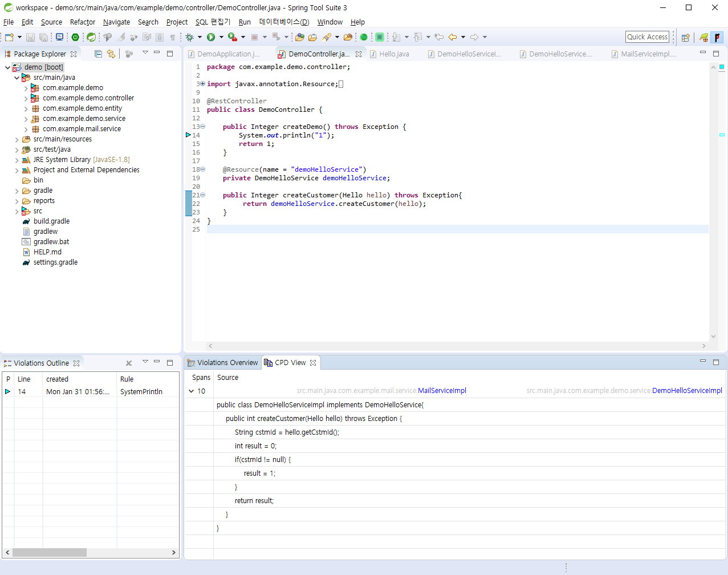The width and height of the screenshot is (728, 575).
Task: Click the Next Annotation toolbar icon
Action: click(x=396, y=37)
